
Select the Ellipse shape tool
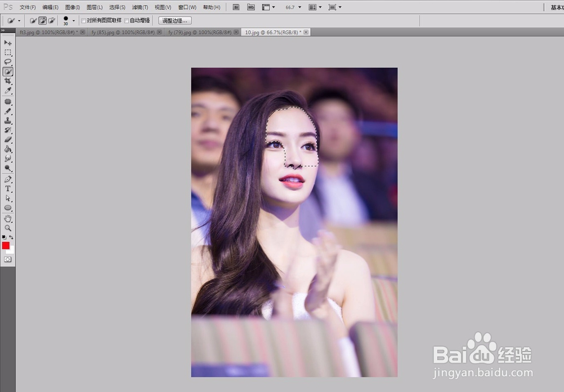tap(7, 208)
